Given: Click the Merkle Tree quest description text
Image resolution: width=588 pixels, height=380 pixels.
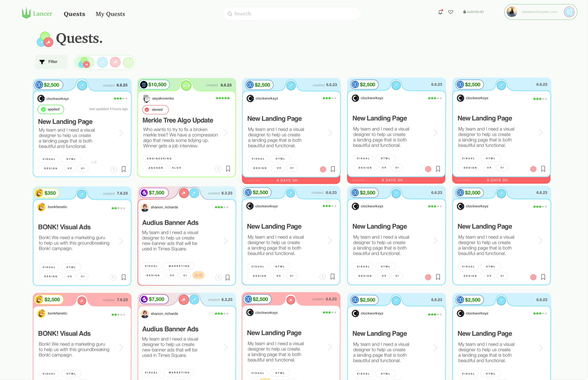Looking at the screenshot, I should [180, 138].
